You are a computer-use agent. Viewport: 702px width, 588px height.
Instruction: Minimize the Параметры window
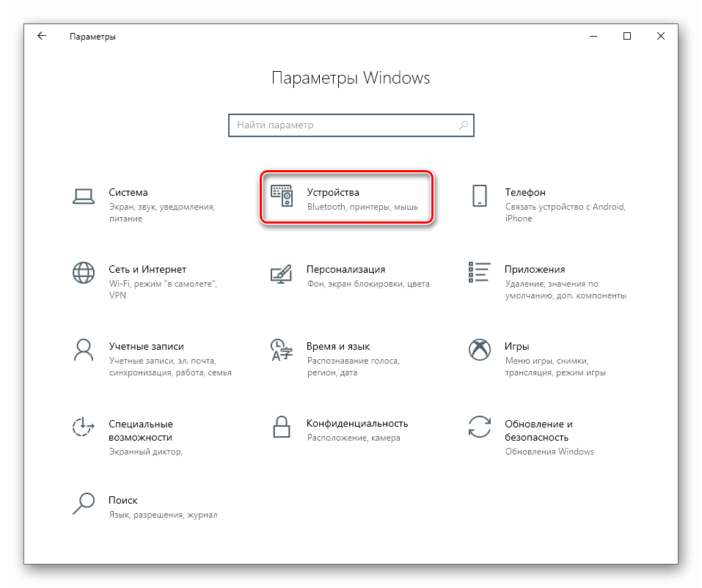(x=593, y=36)
